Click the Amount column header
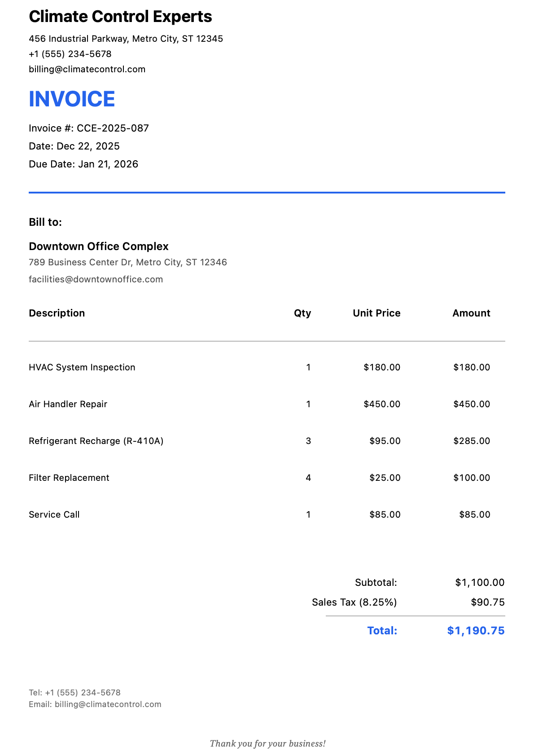Image resolution: width=534 pixels, height=756 pixels. pos(471,313)
